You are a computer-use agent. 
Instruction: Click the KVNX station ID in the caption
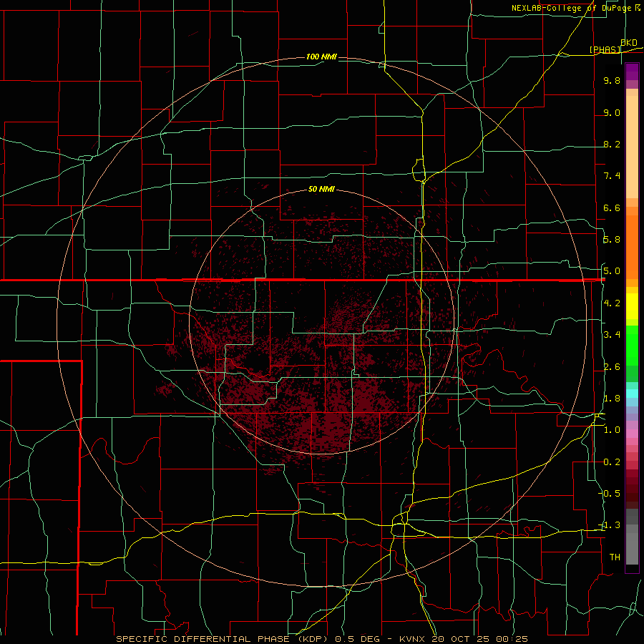tap(413, 639)
